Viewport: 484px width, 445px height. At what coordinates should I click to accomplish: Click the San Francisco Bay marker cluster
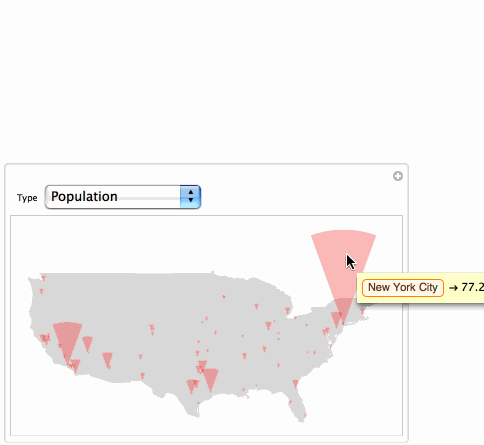(x=45, y=339)
